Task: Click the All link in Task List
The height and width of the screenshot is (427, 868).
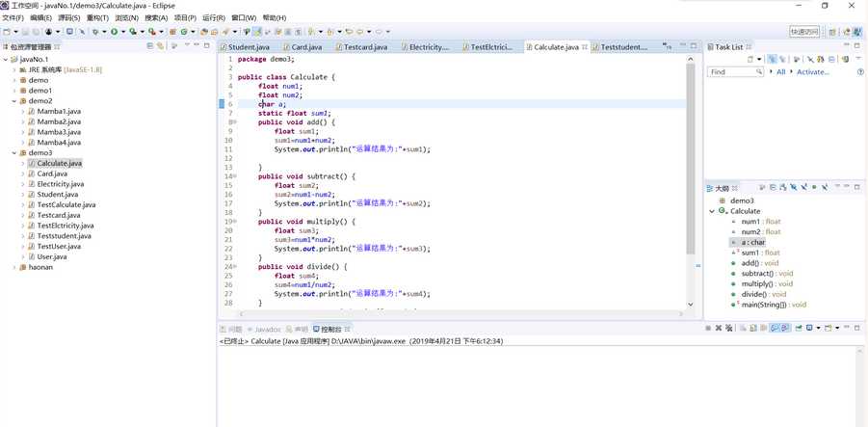Action: (781, 72)
